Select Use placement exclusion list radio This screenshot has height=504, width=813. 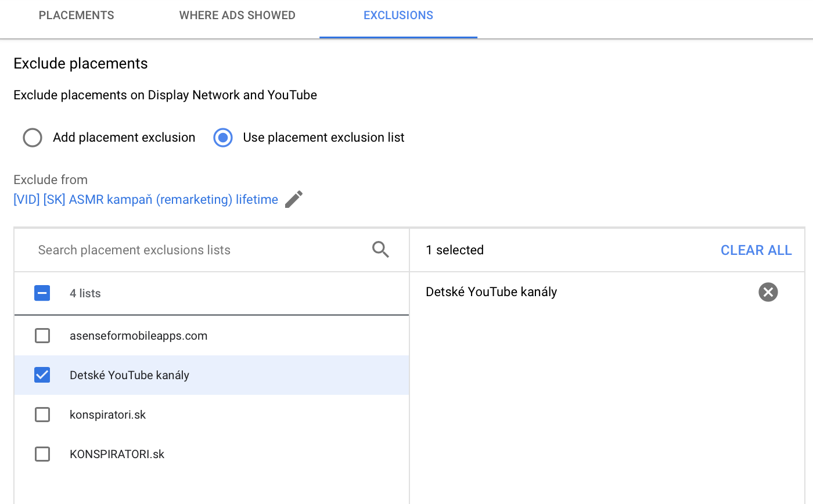[x=223, y=138]
